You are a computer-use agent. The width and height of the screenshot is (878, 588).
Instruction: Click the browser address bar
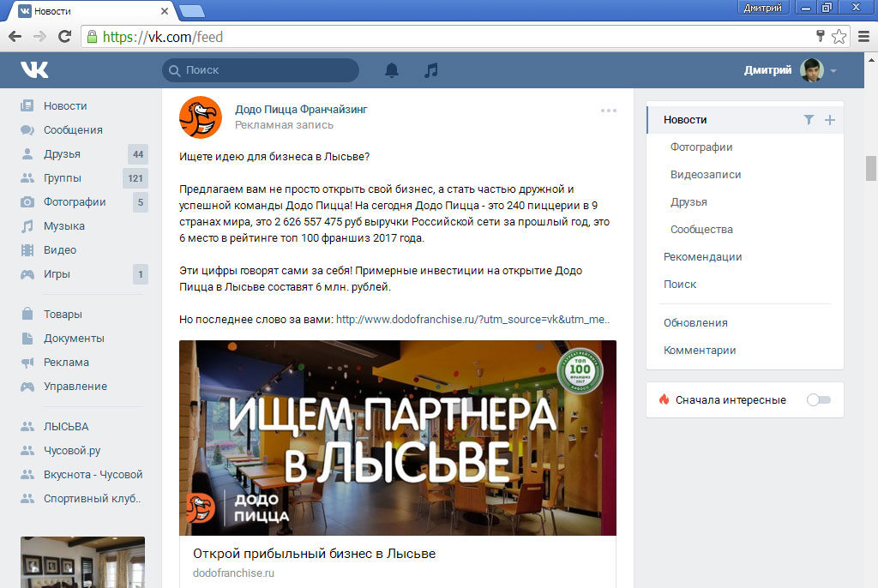click(448, 37)
